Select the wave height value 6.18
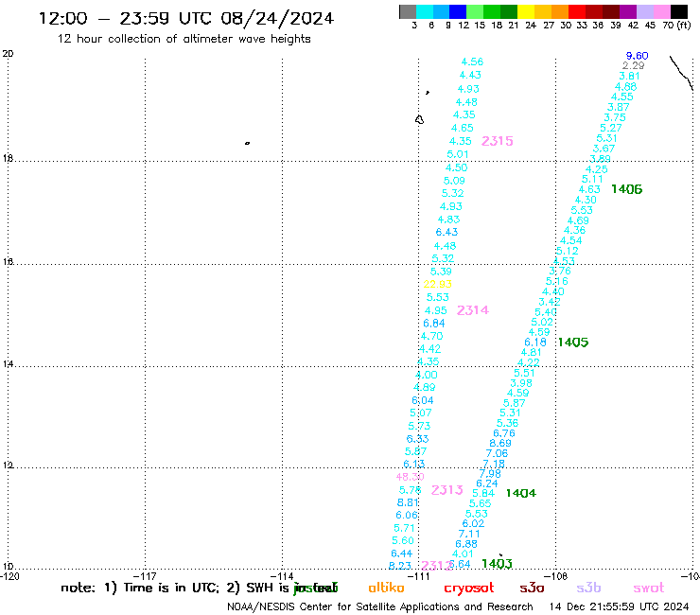The image size is (700, 615). tap(535, 343)
